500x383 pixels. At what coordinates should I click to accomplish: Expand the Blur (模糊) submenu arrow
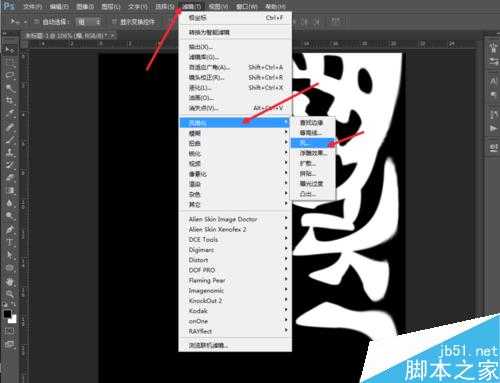286,133
